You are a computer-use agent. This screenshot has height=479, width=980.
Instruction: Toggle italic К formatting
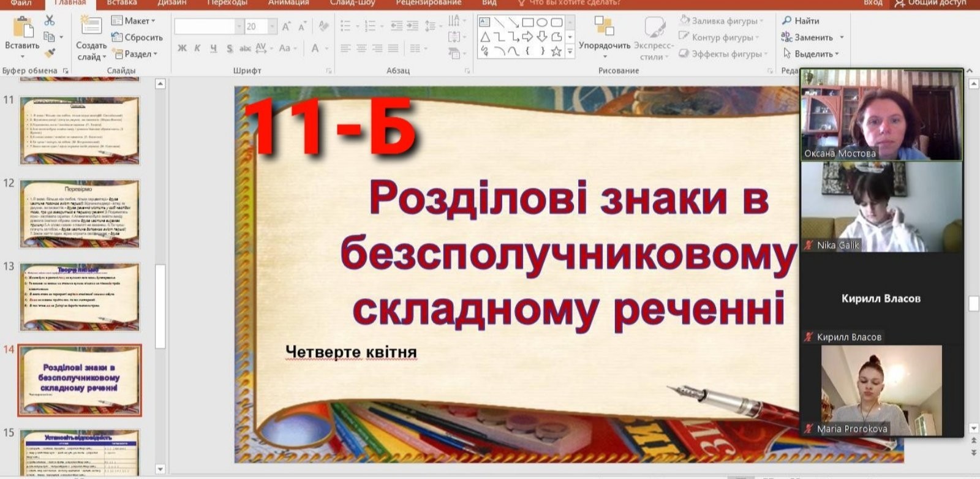pyautogui.click(x=197, y=48)
